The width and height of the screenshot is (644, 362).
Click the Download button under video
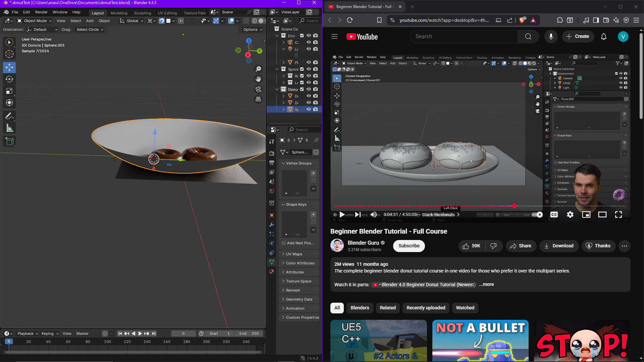pyautogui.click(x=559, y=246)
